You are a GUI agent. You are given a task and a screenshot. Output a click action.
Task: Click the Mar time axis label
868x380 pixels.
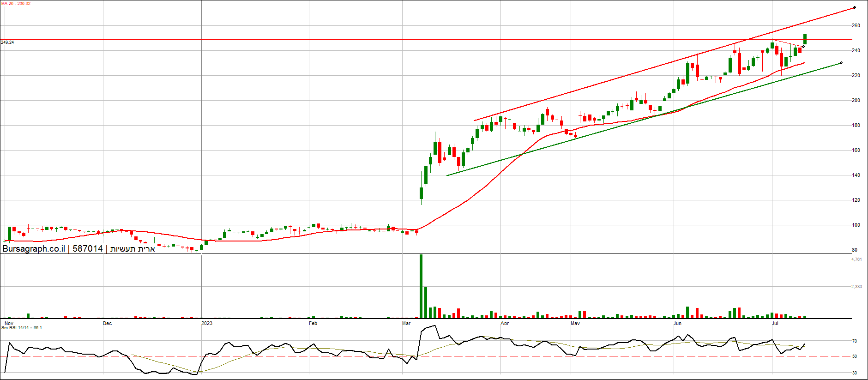pos(406,323)
